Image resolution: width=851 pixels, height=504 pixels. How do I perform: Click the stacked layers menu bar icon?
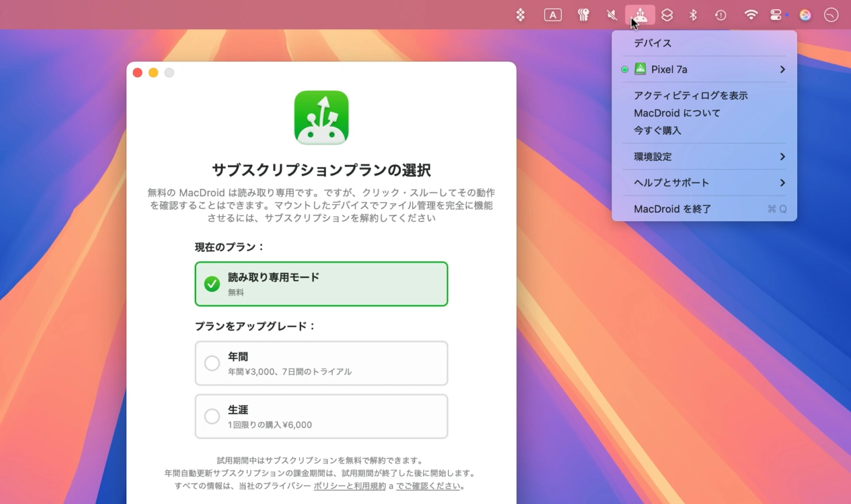pos(667,15)
